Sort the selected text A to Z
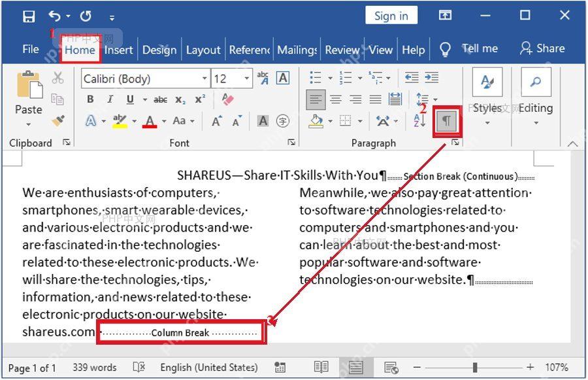The image size is (588, 380). pyautogui.click(x=419, y=120)
